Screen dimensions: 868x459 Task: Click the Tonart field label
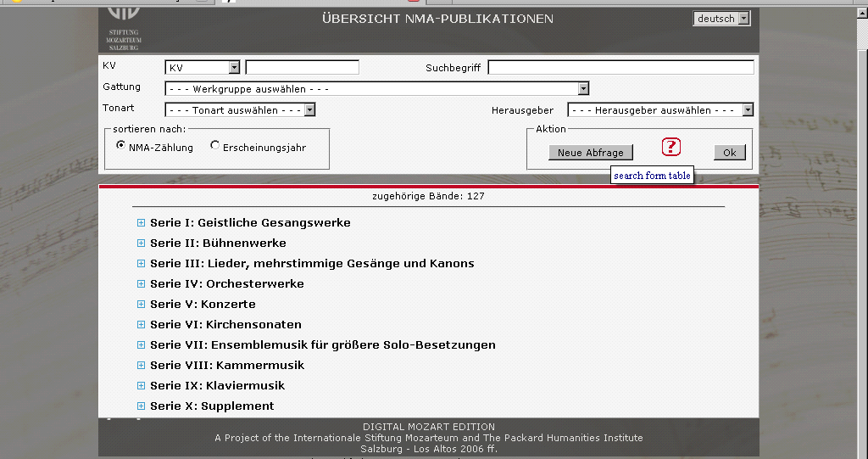coord(119,108)
